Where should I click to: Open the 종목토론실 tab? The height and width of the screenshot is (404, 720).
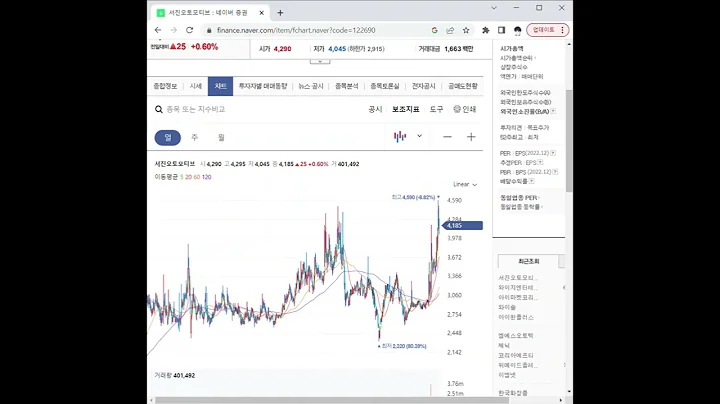point(385,86)
